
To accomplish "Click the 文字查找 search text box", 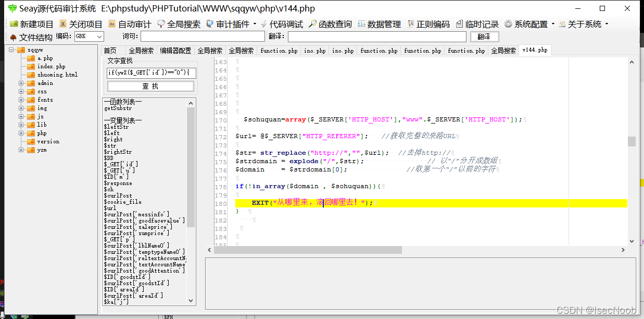I will pyautogui.click(x=151, y=73).
